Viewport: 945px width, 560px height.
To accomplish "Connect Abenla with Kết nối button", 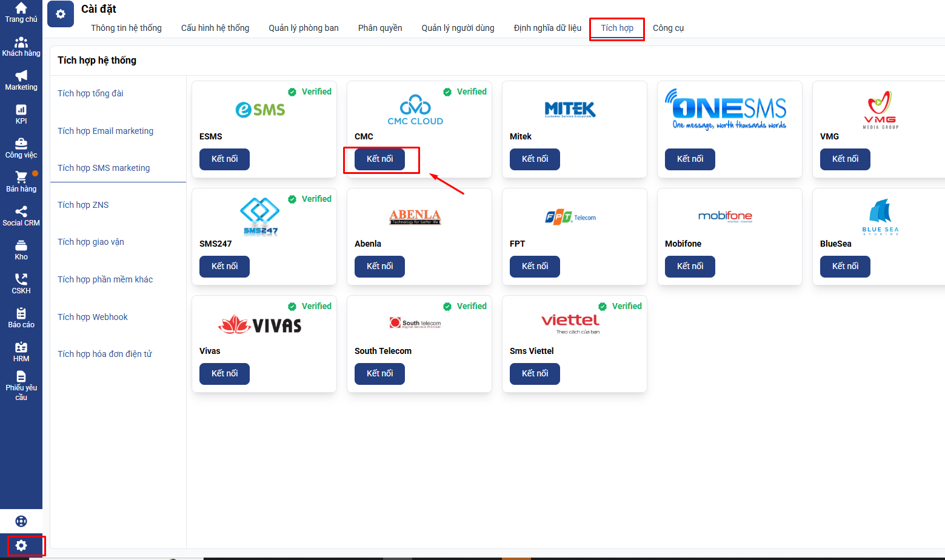I will (379, 267).
